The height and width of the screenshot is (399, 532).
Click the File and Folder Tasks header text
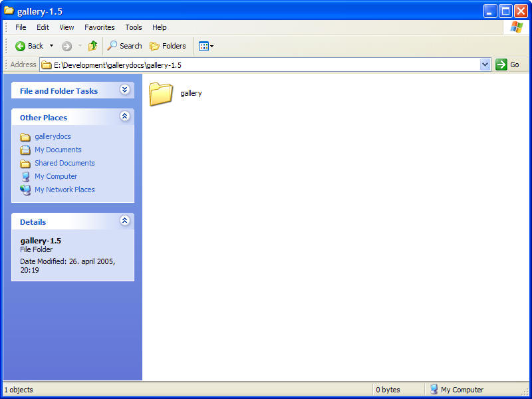click(59, 91)
